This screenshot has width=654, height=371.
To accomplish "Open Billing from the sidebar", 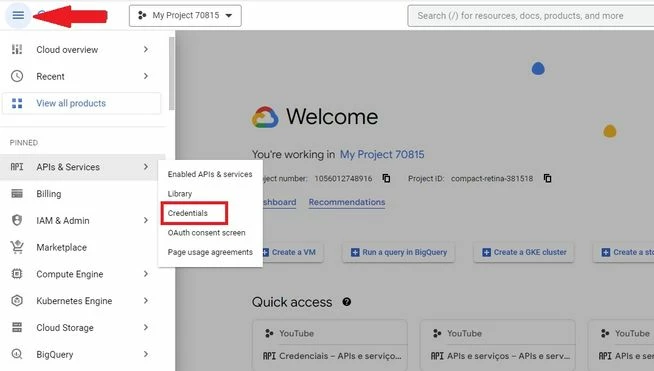I will click(83, 194).
